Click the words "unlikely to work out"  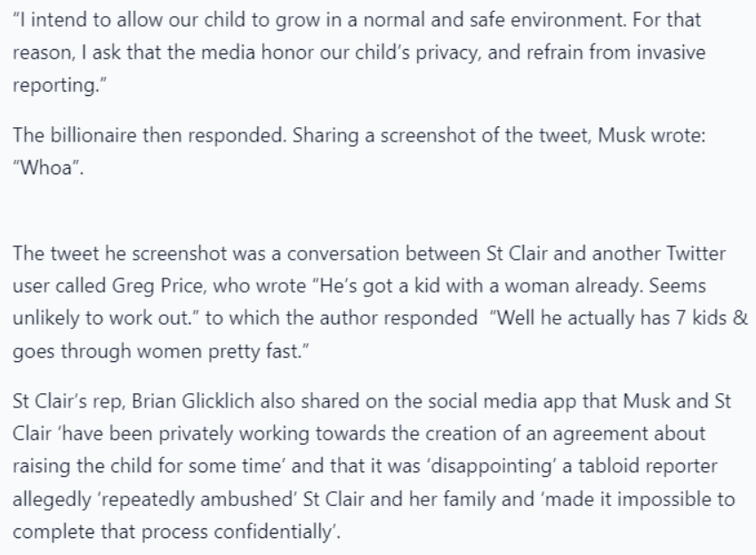[x=102, y=318]
